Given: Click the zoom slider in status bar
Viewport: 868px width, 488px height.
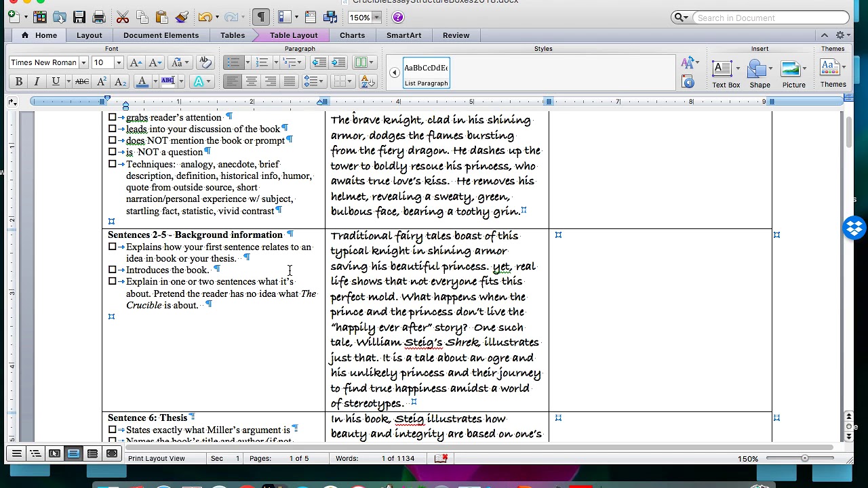Looking at the screenshot, I should (804, 458).
